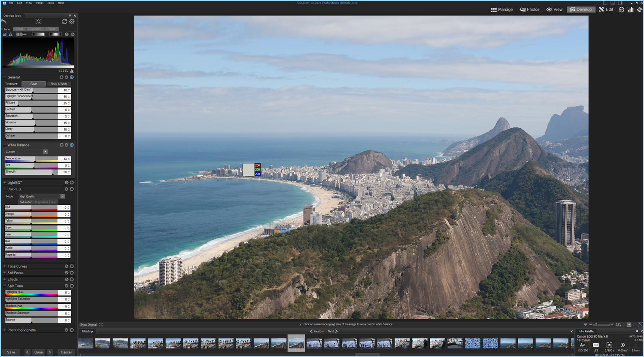Open the Color EQ High Quality mode dropdown

pyautogui.click(x=62, y=196)
